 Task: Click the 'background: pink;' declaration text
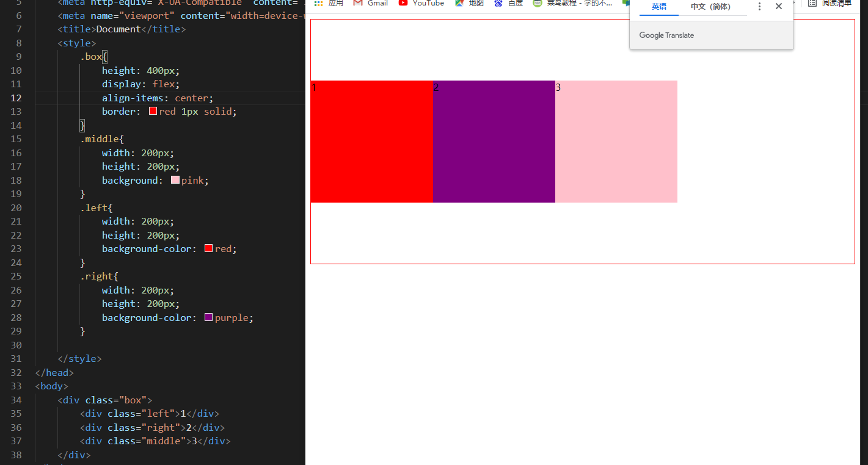(x=156, y=180)
